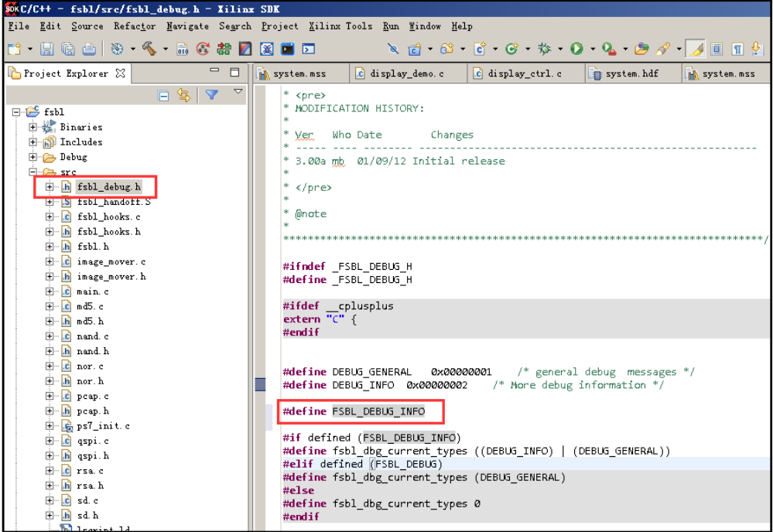
Task: Open dropdown arrow beside Debug bug icon
Action: tap(560, 49)
